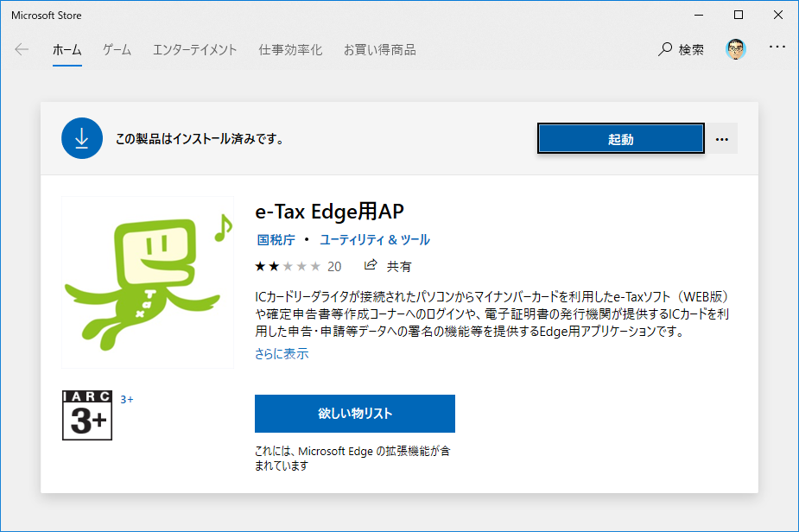This screenshot has width=799, height=532.
Task: Switch to the ゲーム tab
Action: pos(117,49)
